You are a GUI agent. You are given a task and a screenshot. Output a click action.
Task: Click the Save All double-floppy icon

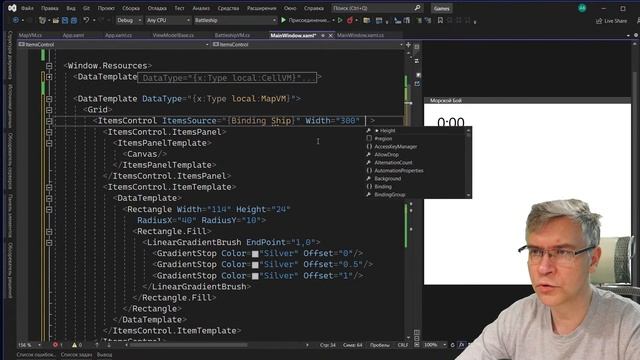tap(74, 20)
